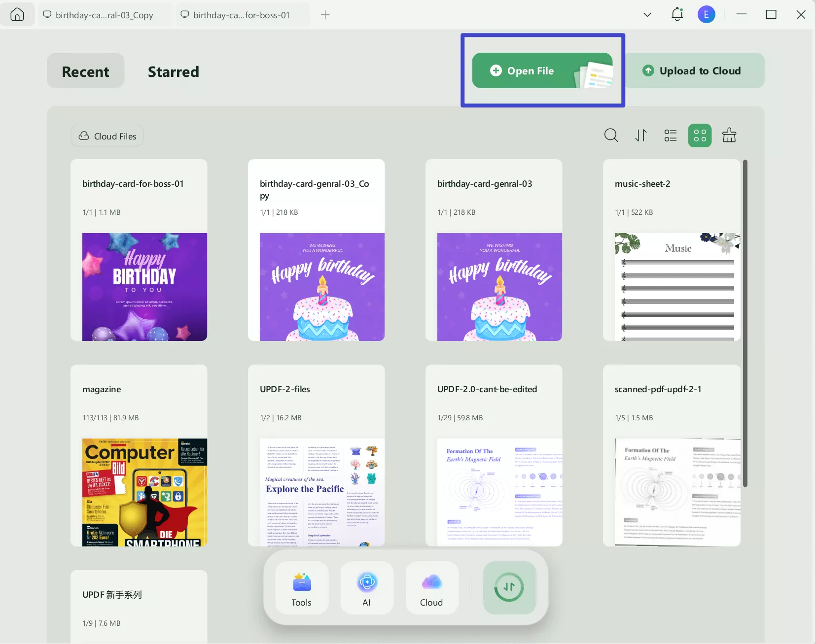Add a new tab with plus
The height and width of the screenshot is (644, 815).
tap(325, 15)
